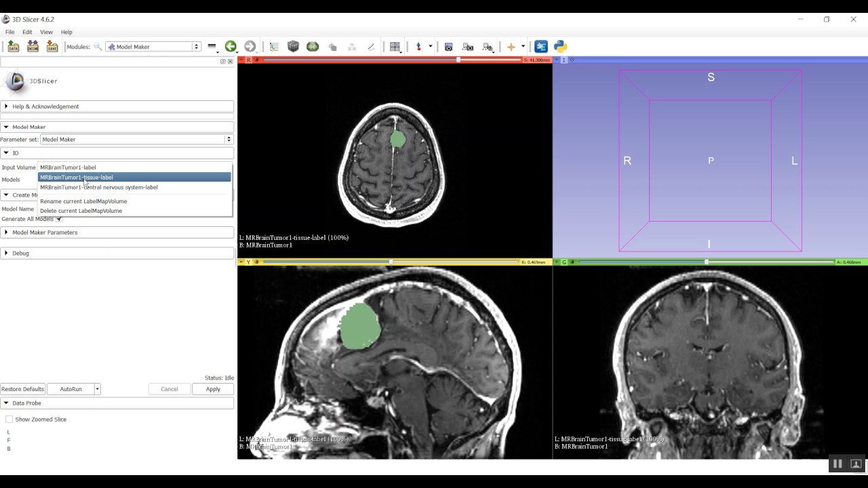Open the File menu
Viewport: 868px width, 488px height.
[9, 32]
